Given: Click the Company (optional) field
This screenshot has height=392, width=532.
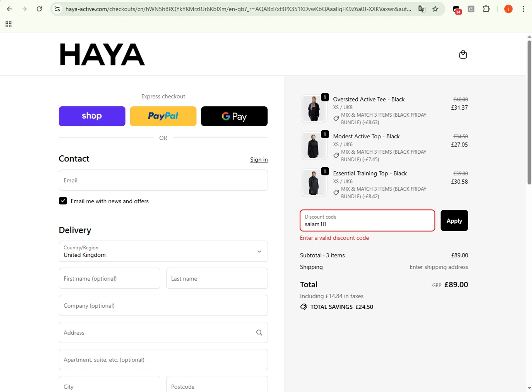Looking at the screenshot, I should 163,305.
